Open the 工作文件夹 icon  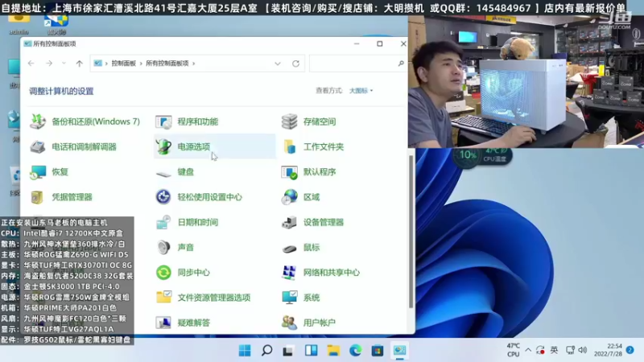point(289,146)
